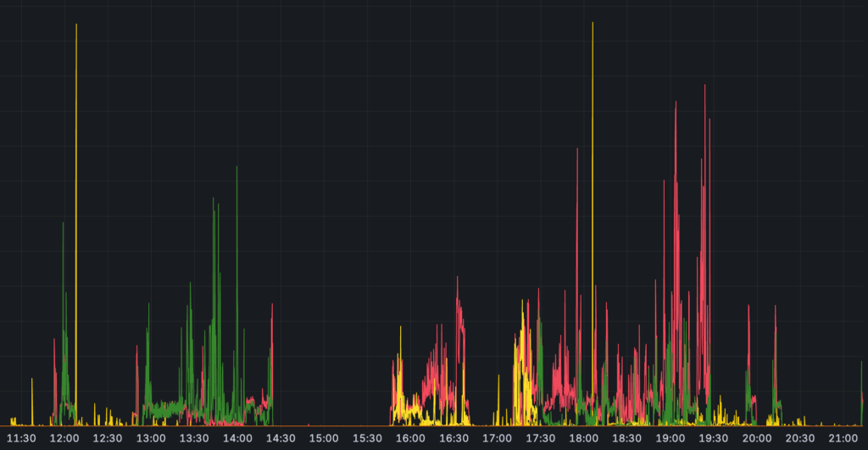The height and width of the screenshot is (450, 868).
Task: Select the 17:00 time label
Action: pyautogui.click(x=497, y=438)
